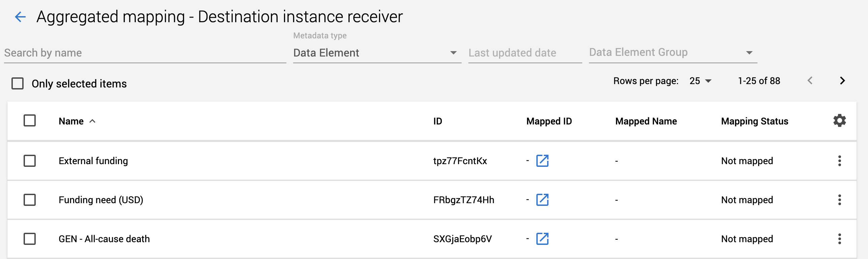Viewport: 868px width, 259px height.
Task: Open external link for External funding mapped ID
Action: [543, 161]
